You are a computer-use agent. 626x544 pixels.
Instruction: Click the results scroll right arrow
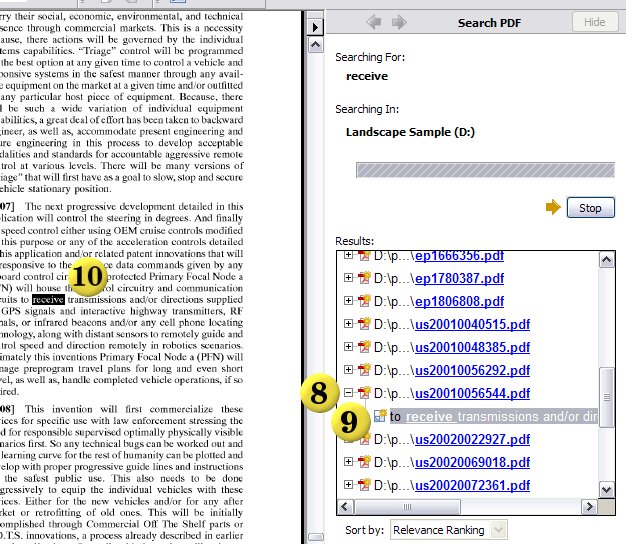tap(588, 507)
